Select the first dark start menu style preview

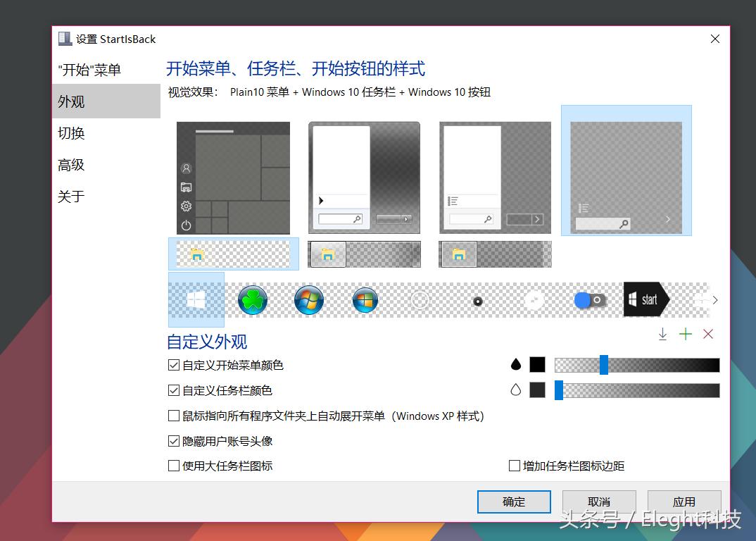coord(233,178)
